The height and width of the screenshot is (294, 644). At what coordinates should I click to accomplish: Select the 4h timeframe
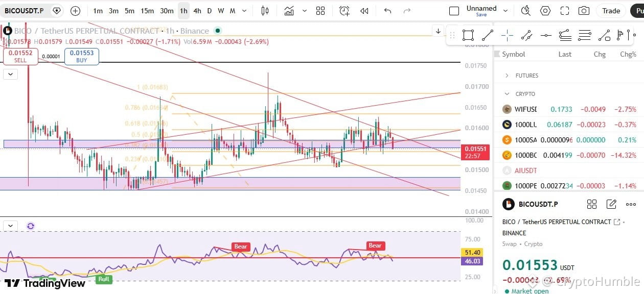coord(197,11)
